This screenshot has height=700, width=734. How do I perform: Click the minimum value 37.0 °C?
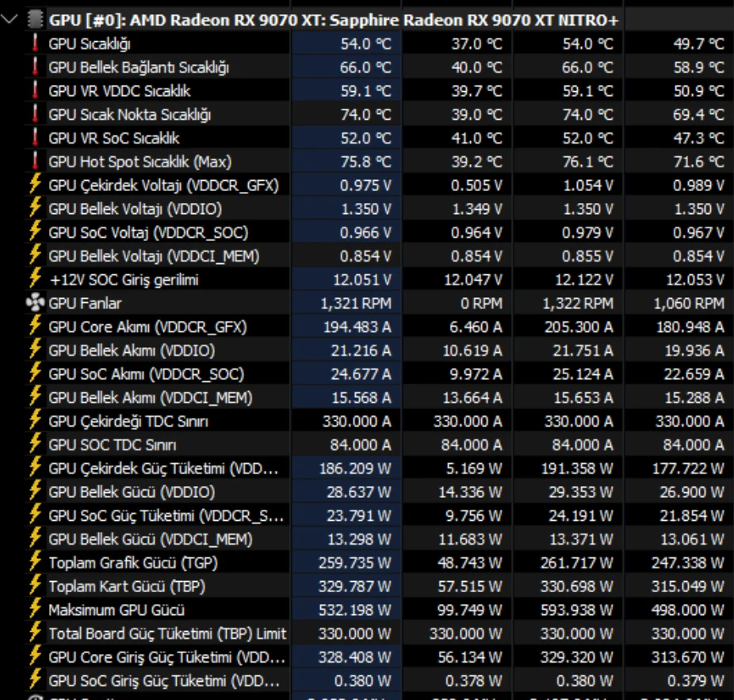click(476, 44)
